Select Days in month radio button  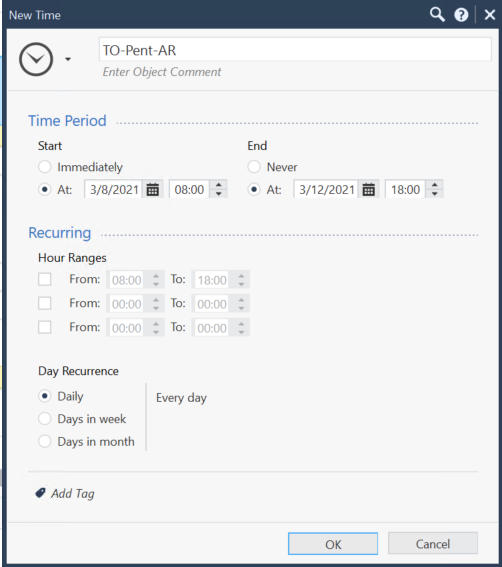tap(45, 442)
